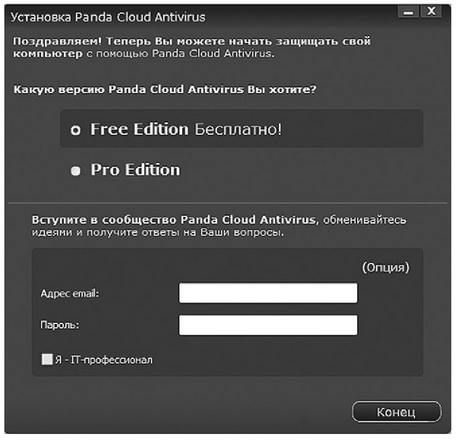Click the Pro Edition label text
461x441 pixels.
(135, 170)
